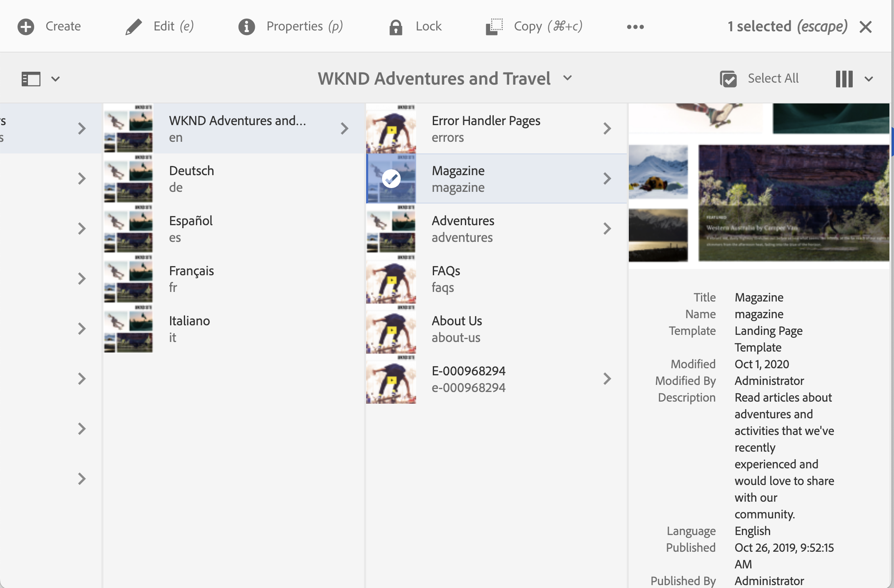Viewport: 894px width, 588px height.
Task: Click the Create plus icon
Action: 26,27
